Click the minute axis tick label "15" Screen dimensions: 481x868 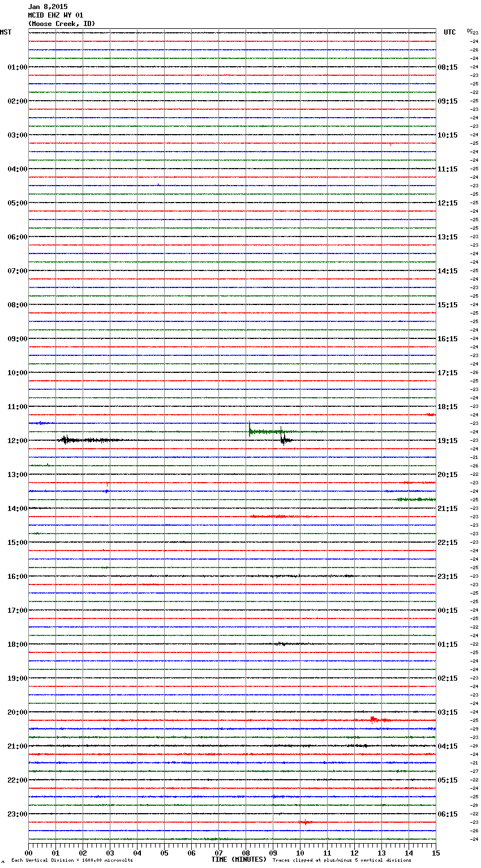436,853
